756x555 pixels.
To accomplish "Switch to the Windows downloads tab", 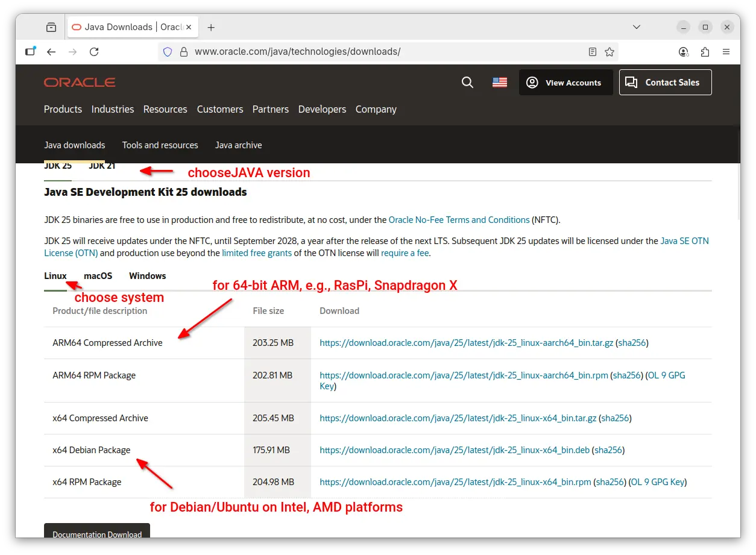I will point(147,276).
